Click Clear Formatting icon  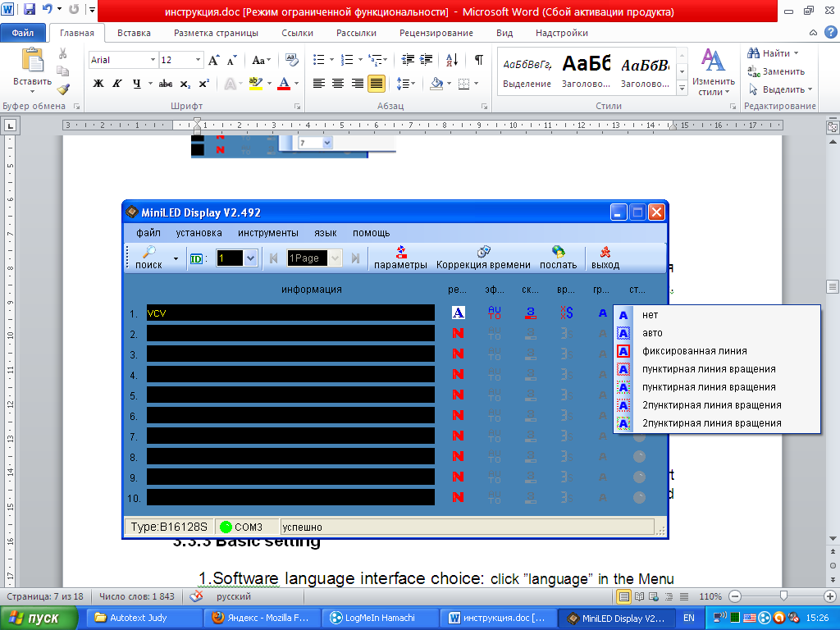pos(291,59)
